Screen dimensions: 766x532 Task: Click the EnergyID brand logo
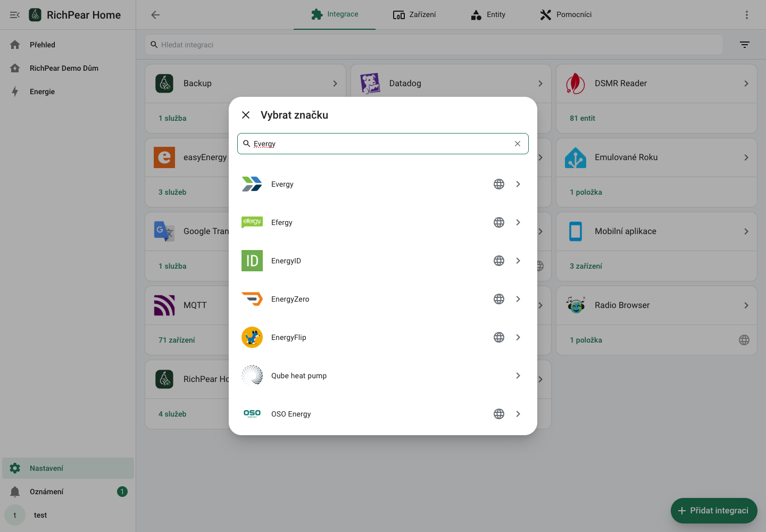tap(252, 261)
